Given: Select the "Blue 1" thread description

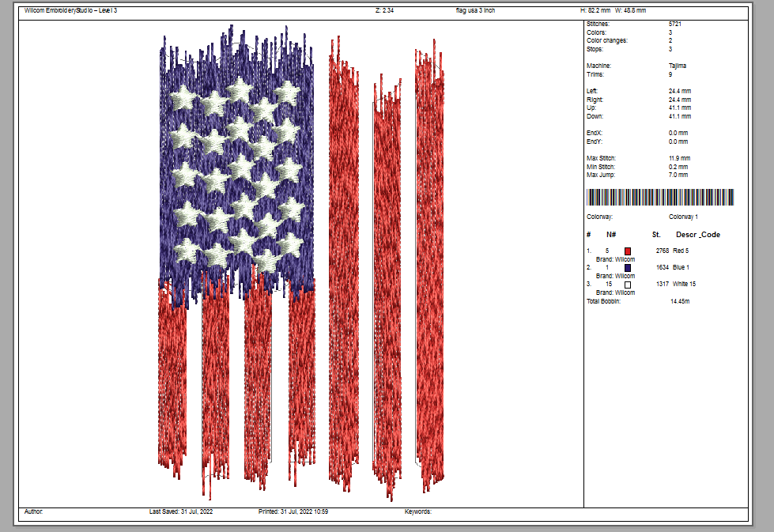Looking at the screenshot, I should [681, 267].
